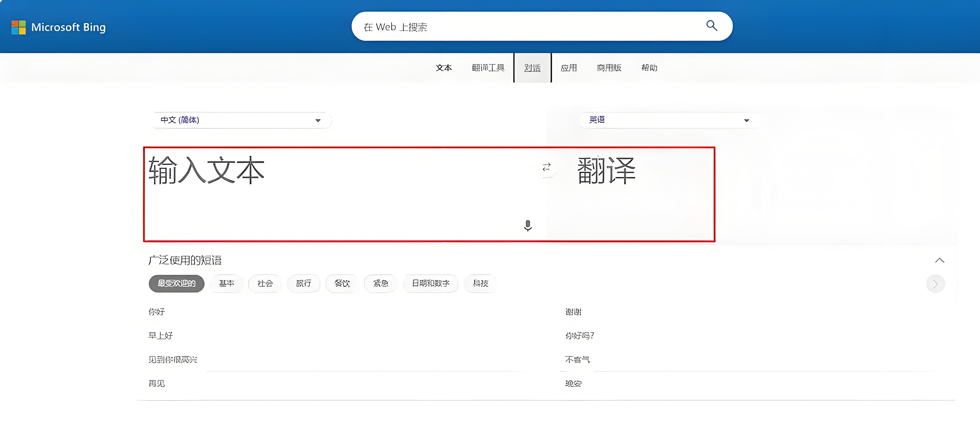This screenshot has width=980, height=432.
Task: Click the Microsoft Bing logo
Action: click(x=59, y=27)
